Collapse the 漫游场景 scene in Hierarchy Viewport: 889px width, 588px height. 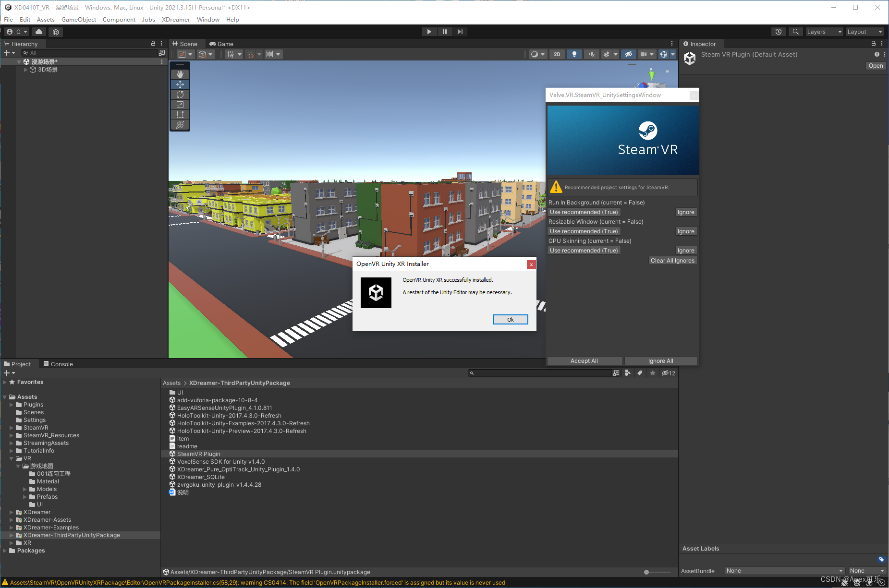click(19, 62)
